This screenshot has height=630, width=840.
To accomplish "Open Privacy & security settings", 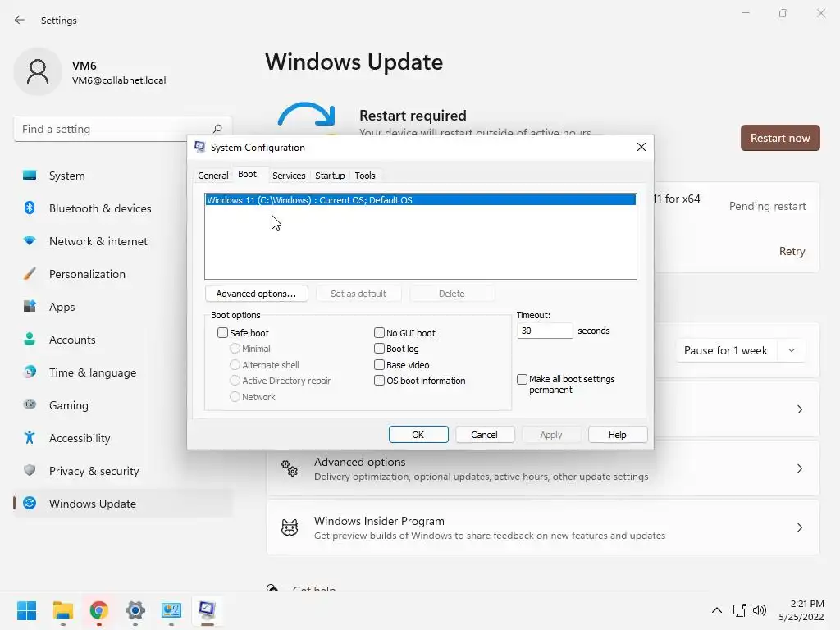I will tap(123, 471).
